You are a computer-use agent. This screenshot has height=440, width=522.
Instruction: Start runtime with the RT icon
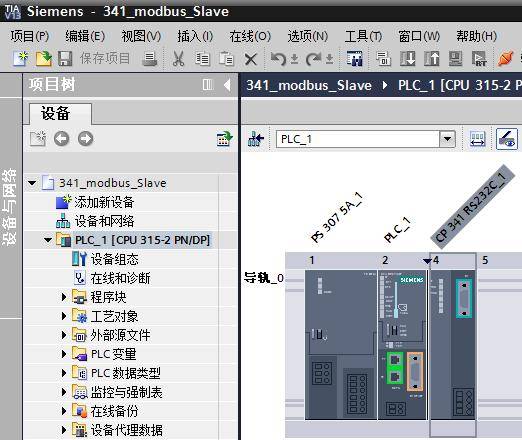click(479, 59)
